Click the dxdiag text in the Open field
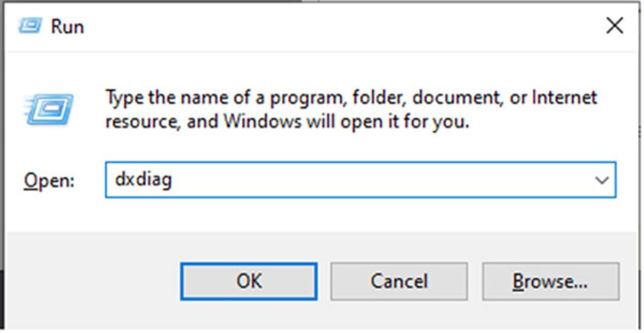 pos(143,180)
